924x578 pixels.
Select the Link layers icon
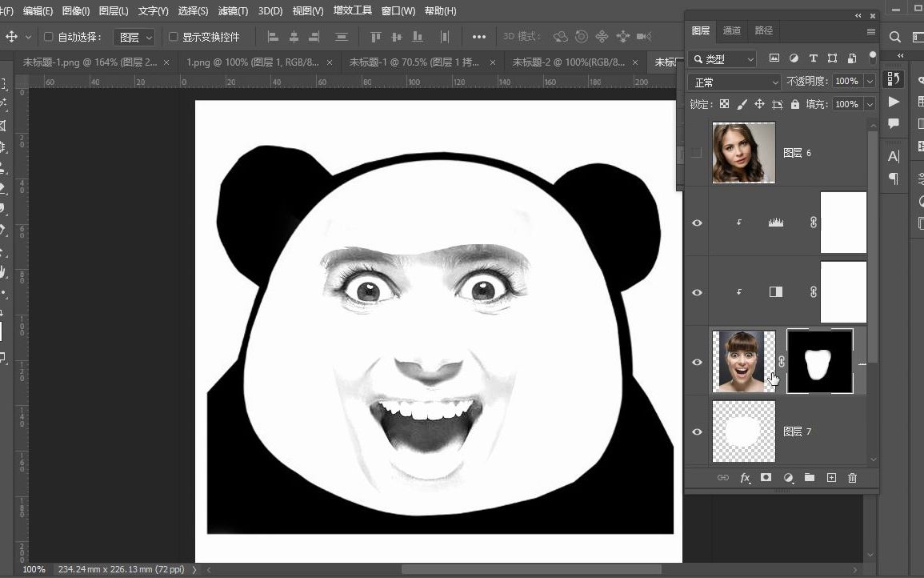(x=722, y=477)
